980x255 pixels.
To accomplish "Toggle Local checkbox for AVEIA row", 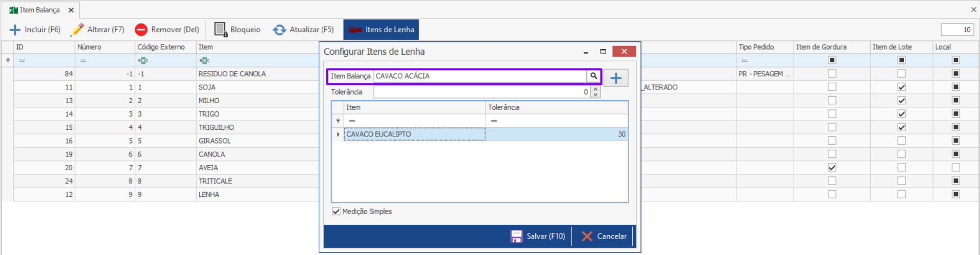I will tap(955, 168).
